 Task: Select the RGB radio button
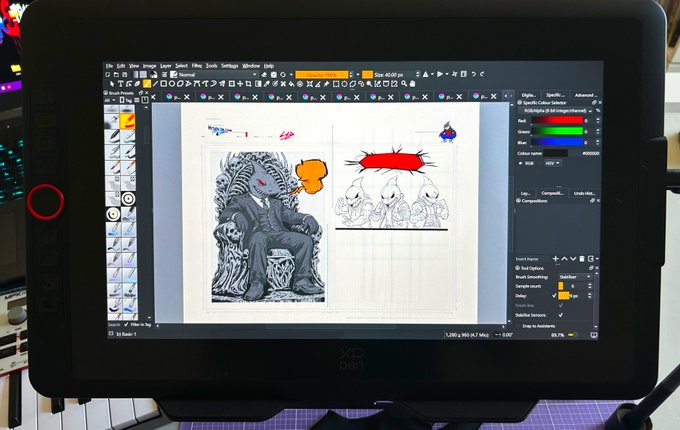pos(520,163)
